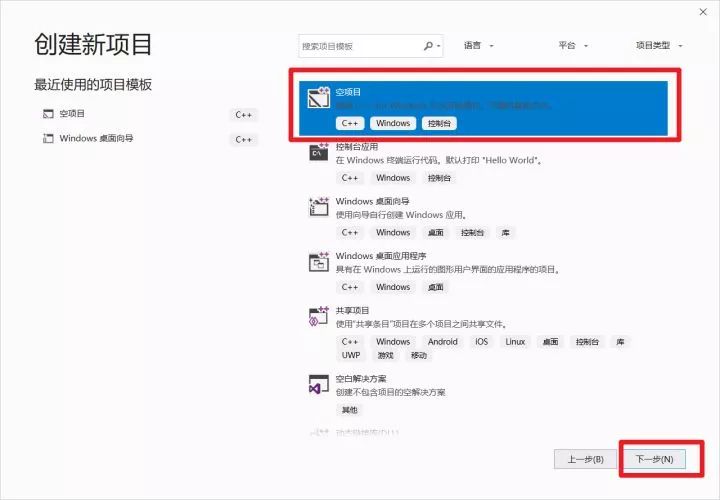This screenshot has height=500, width=720.
Task: Click 移动 tag under 共享项目
Action: [418, 355]
